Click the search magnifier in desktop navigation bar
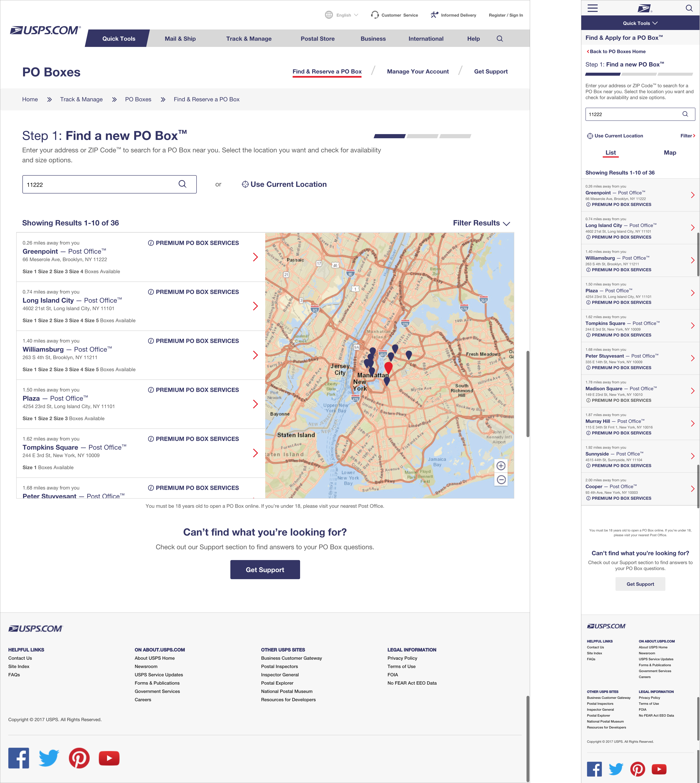700x783 pixels. pyautogui.click(x=500, y=38)
